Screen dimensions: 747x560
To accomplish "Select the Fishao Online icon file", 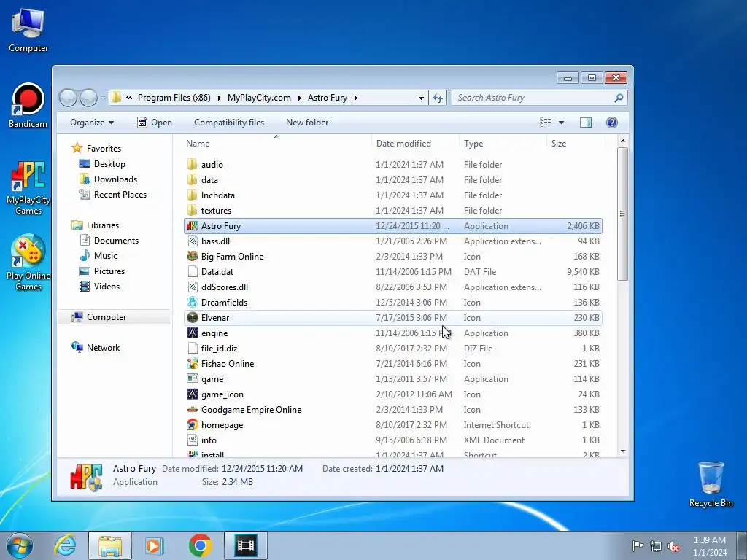I will (193, 364).
